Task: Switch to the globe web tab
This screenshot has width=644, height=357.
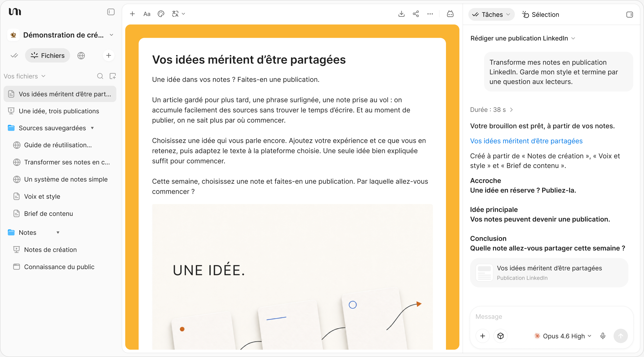Action: click(81, 55)
